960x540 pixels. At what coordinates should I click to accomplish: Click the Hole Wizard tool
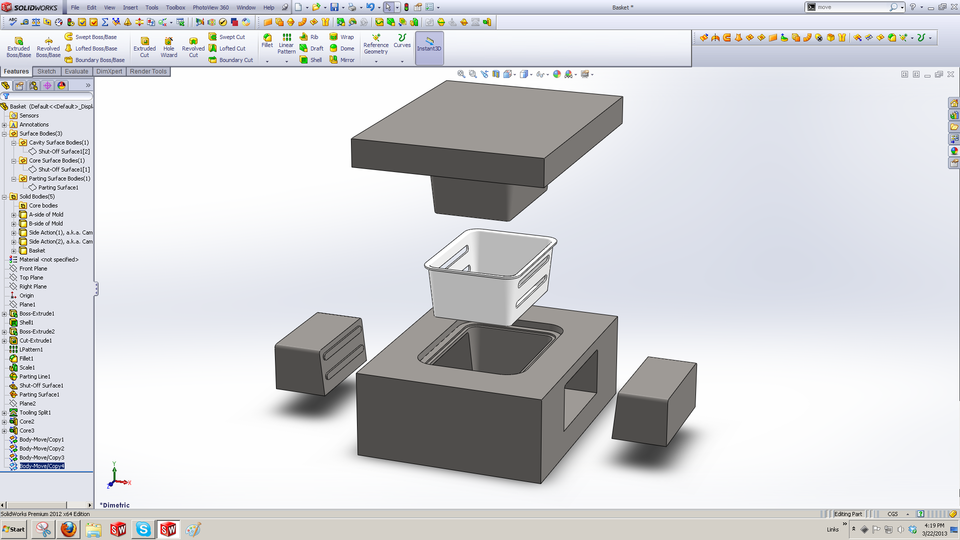[x=169, y=46]
